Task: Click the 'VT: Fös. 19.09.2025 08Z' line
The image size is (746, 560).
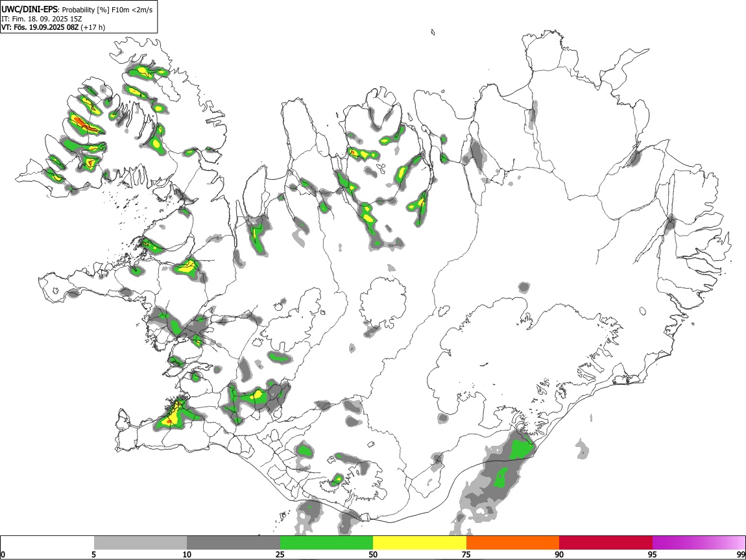Action: click(x=40, y=27)
